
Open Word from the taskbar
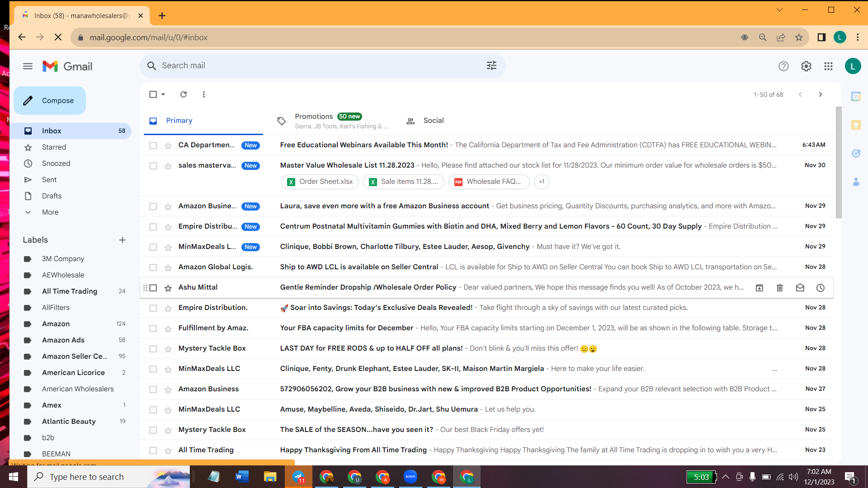pyautogui.click(x=242, y=477)
